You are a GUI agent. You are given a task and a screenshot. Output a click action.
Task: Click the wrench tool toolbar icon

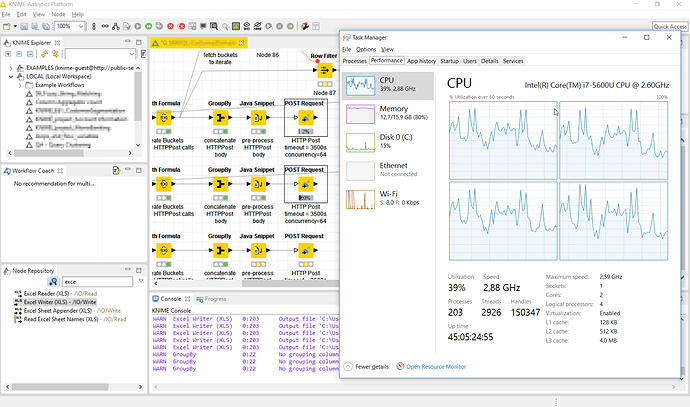[x=305, y=26]
